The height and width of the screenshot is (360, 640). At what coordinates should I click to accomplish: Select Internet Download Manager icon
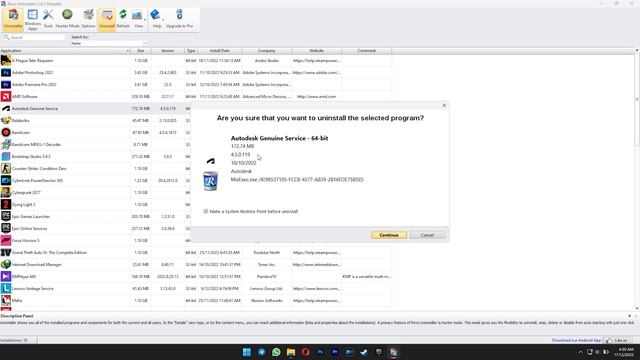point(6,264)
